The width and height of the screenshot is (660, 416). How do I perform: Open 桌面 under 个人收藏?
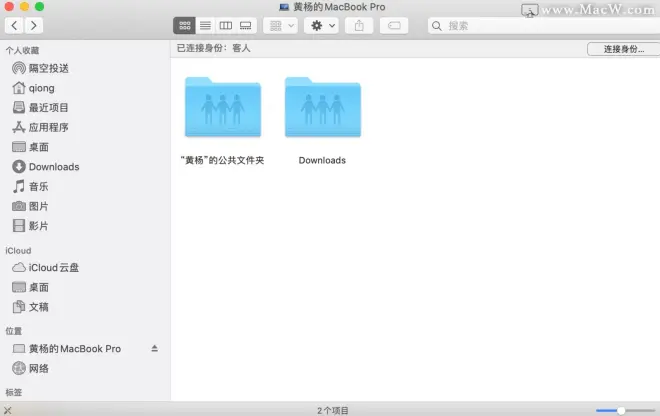pyautogui.click(x=31, y=147)
